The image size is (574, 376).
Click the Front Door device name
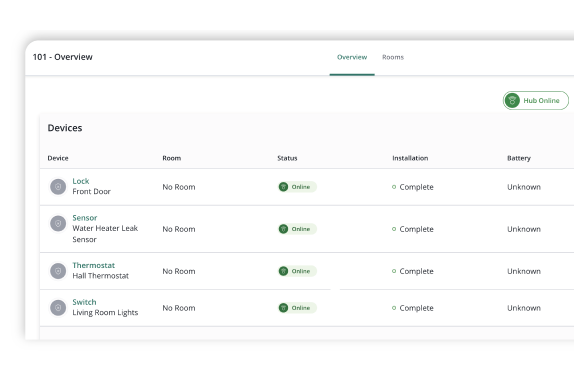(92, 191)
